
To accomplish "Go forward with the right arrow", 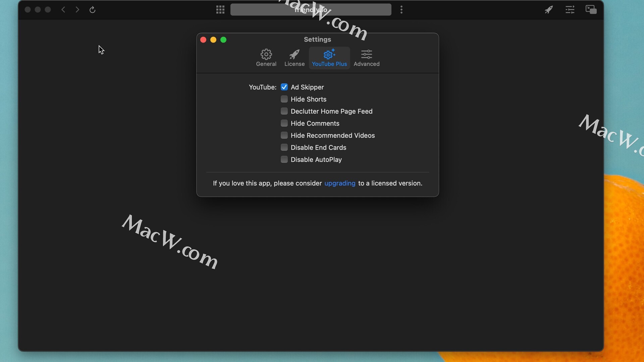I will pyautogui.click(x=77, y=10).
